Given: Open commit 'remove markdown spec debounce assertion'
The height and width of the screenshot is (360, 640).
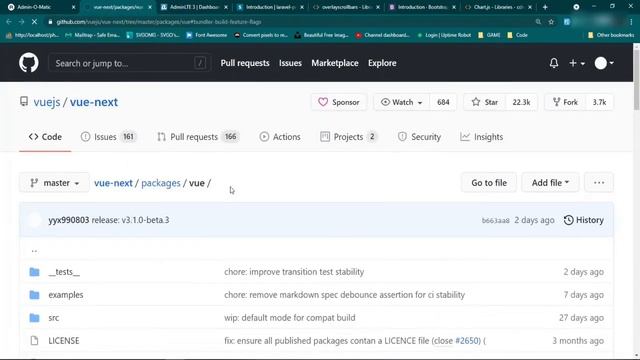Looking at the screenshot, I should point(344,295).
